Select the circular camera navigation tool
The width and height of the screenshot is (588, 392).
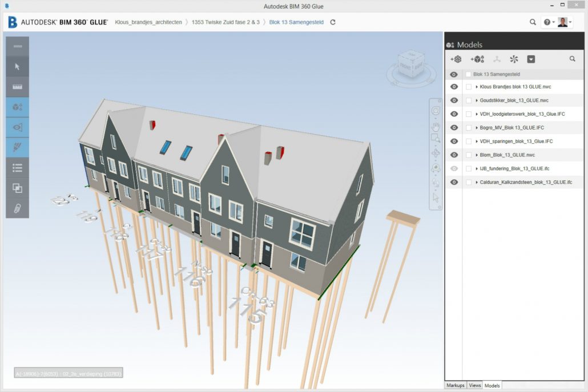tap(436, 168)
